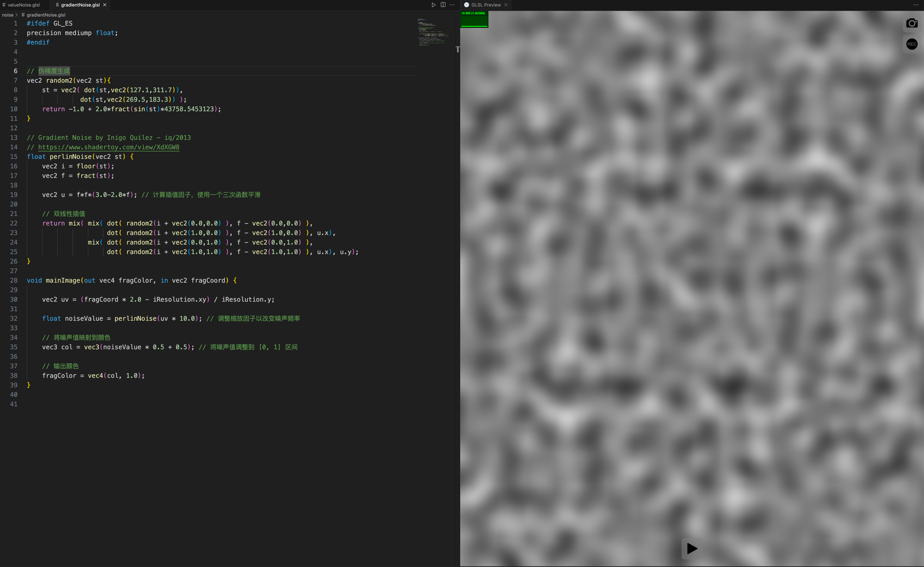Click the '伪梯度生成' comment text

[54, 71]
